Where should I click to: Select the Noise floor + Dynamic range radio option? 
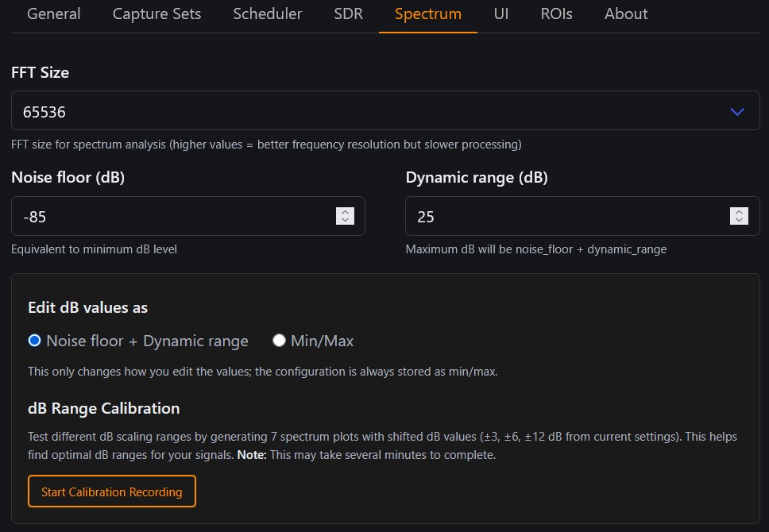35,341
